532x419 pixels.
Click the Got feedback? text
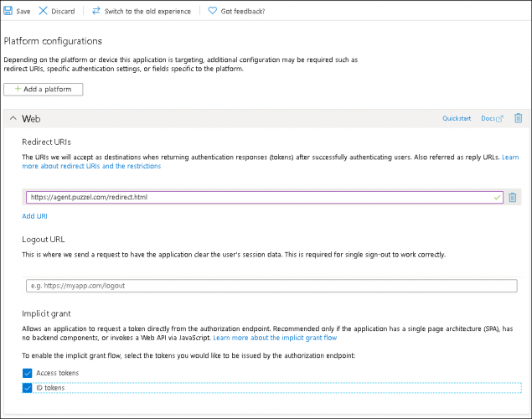click(x=243, y=11)
